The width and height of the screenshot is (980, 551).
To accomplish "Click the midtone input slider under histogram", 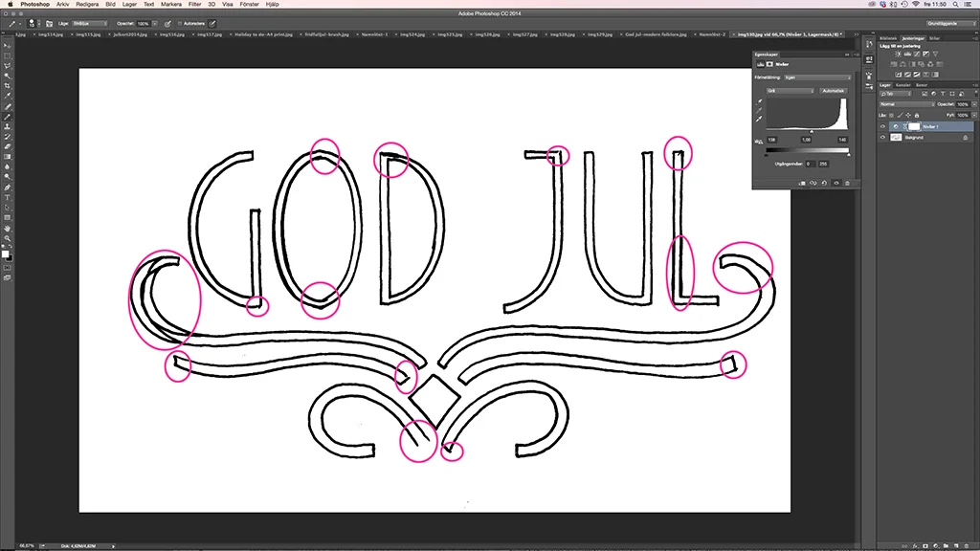I will click(x=812, y=131).
